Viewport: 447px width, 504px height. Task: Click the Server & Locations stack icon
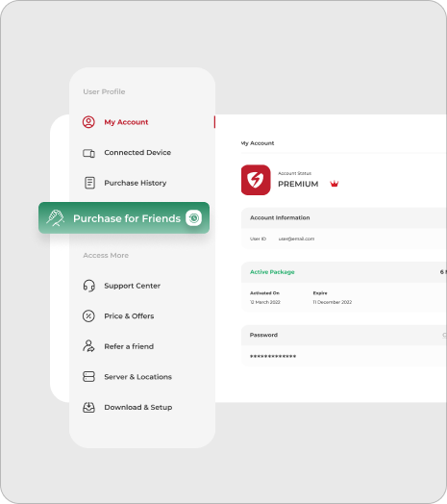pos(88,376)
